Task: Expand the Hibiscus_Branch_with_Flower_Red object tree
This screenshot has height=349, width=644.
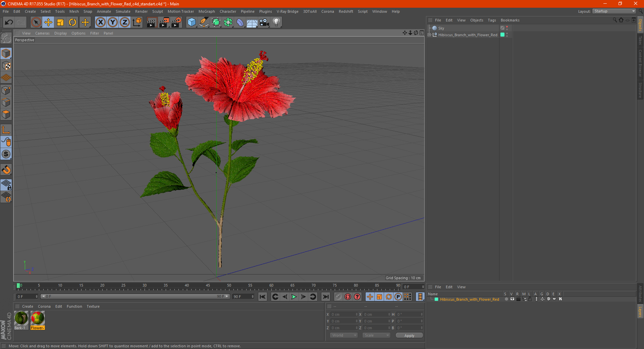Action: pos(429,35)
